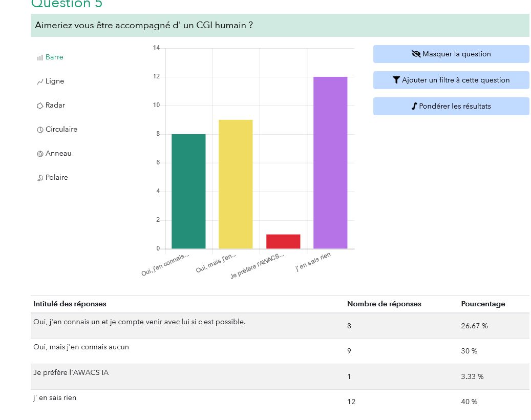Choose the Radar chart icon
The image size is (531, 420).
[40, 106]
